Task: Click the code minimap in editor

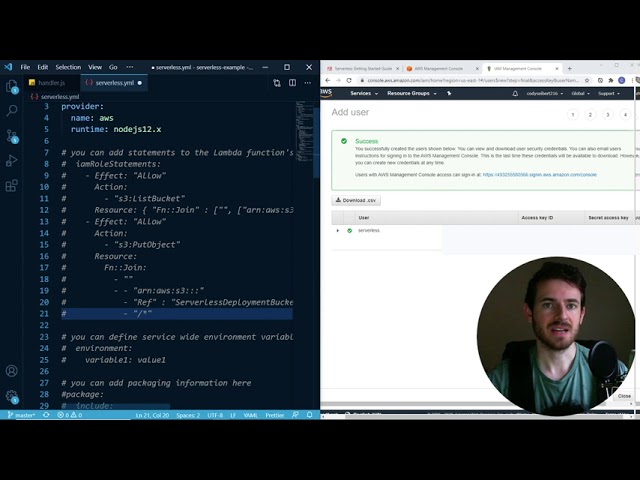Action: tap(304, 131)
